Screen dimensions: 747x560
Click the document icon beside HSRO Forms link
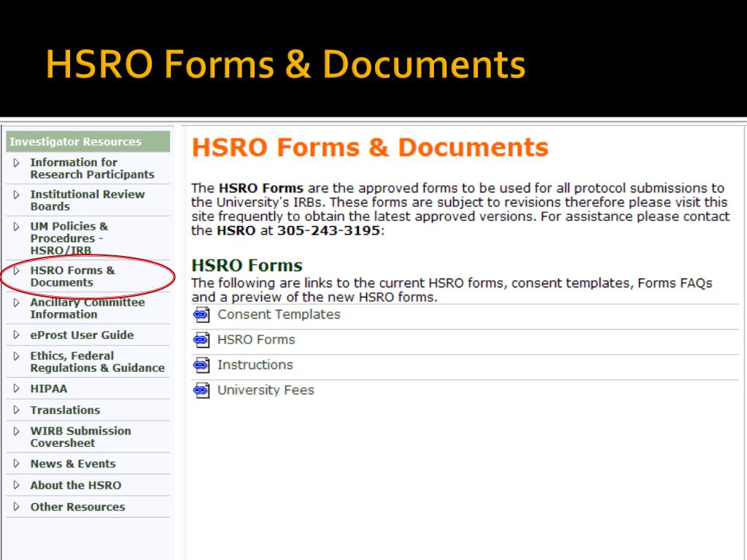coord(201,340)
